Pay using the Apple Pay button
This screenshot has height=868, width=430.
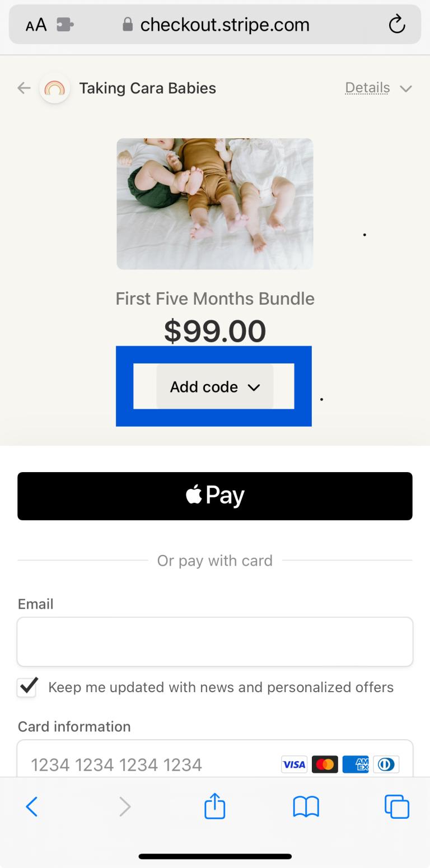click(214, 495)
